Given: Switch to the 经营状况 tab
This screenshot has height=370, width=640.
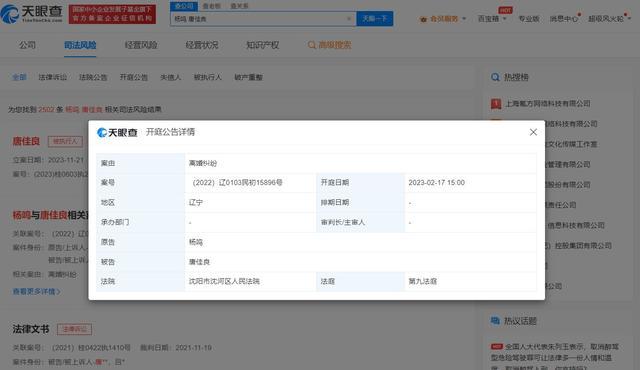Looking at the screenshot, I should point(202,45).
